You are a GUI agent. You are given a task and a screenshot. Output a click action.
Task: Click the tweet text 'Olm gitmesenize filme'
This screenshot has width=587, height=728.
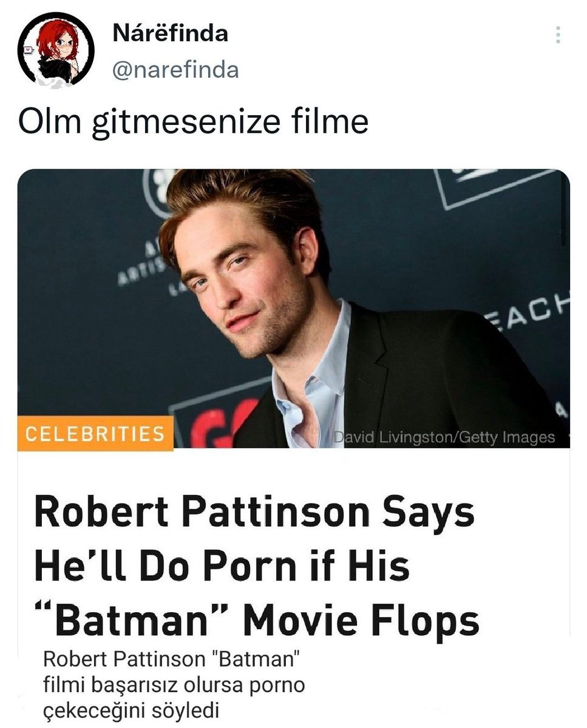pyautogui.click(x=193, y=120)
